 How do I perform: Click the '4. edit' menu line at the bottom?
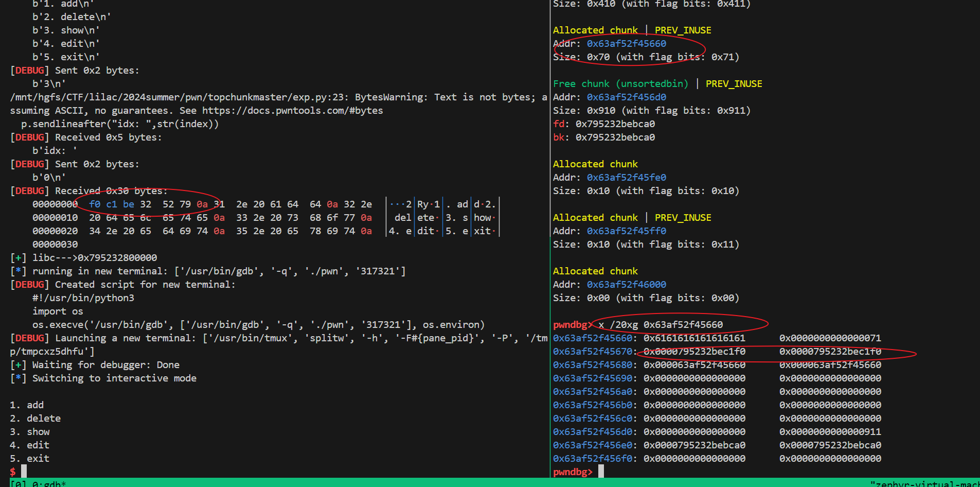(30, 445)
